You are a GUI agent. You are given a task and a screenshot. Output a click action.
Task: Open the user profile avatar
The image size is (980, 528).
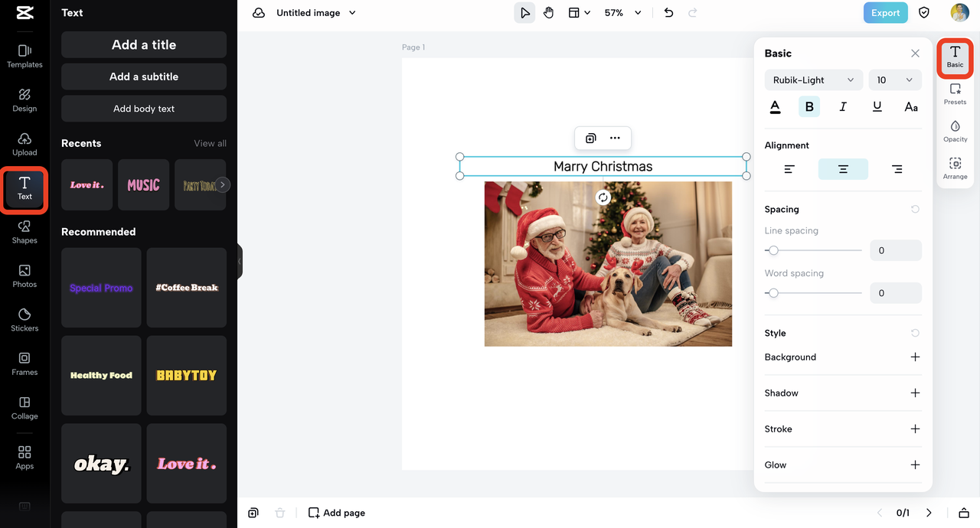(x=960, y=13)
